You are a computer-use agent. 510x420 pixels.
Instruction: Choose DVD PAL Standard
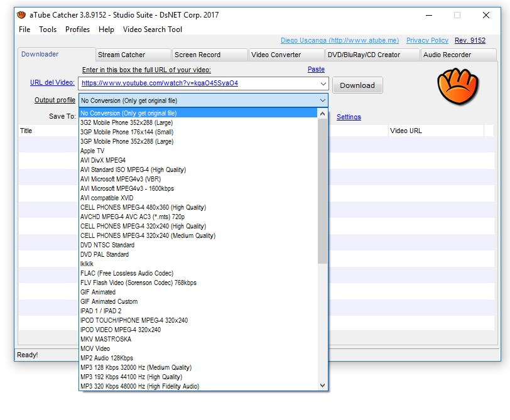[x=198, y=254]
